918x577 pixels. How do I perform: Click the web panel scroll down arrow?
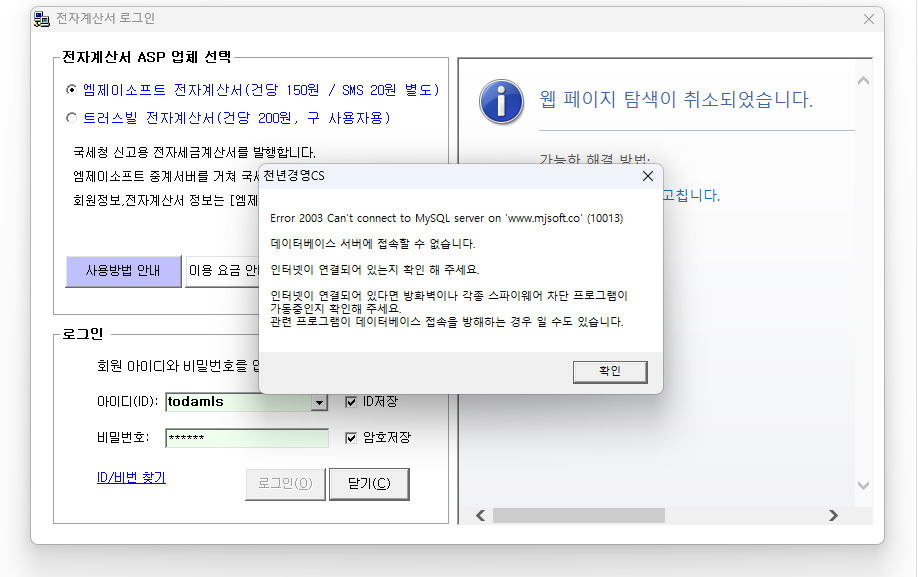[864, 485]
